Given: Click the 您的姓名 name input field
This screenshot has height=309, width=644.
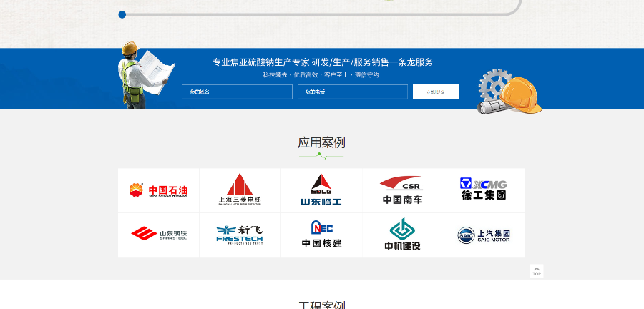Looking at the screenshot, I should pyautogui.click(x=237, y=92).
